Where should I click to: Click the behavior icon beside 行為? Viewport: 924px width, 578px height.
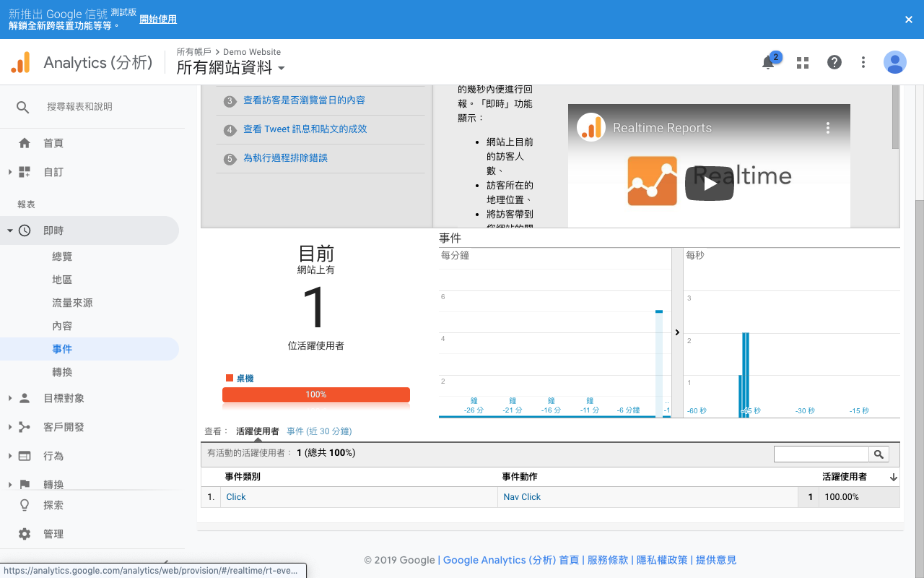pyautogui.click(x=25, y=456)
